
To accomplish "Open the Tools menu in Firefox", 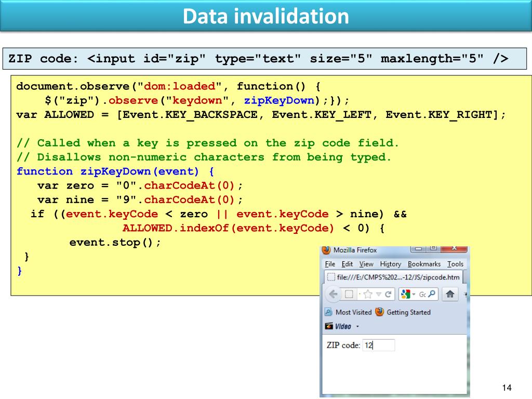I will [x=455, y=264].
